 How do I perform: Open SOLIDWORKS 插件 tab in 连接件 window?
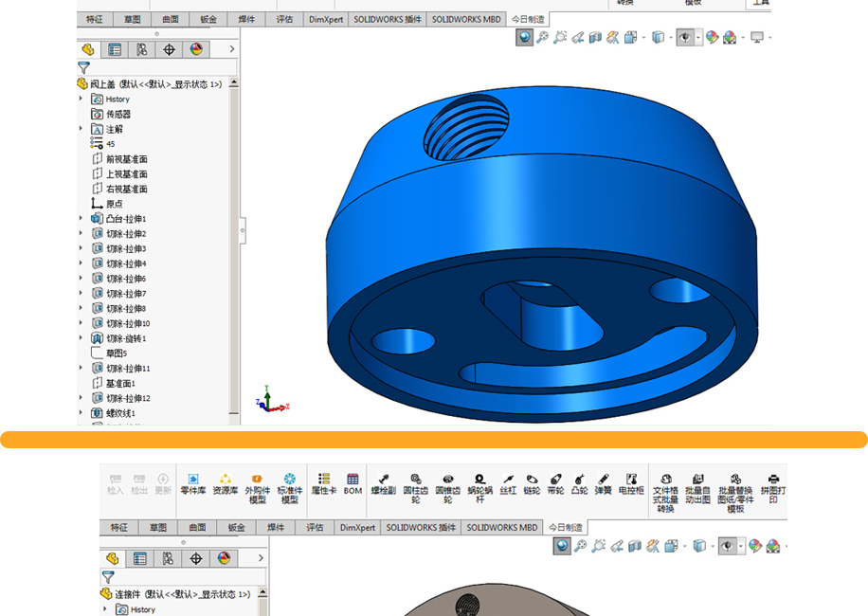pos(421,528)
